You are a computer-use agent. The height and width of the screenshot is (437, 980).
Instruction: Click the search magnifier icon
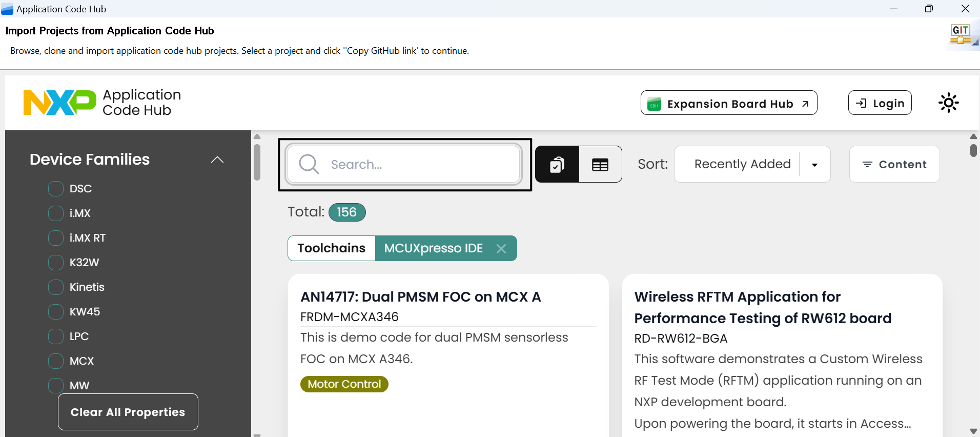[309, 164]
